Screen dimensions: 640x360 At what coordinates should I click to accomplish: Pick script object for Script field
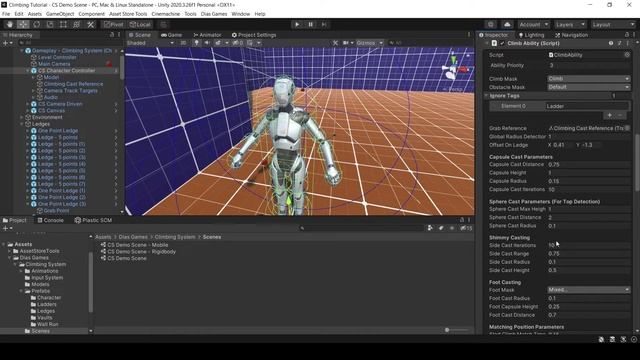pyautogui.click(x=627, y=55)
